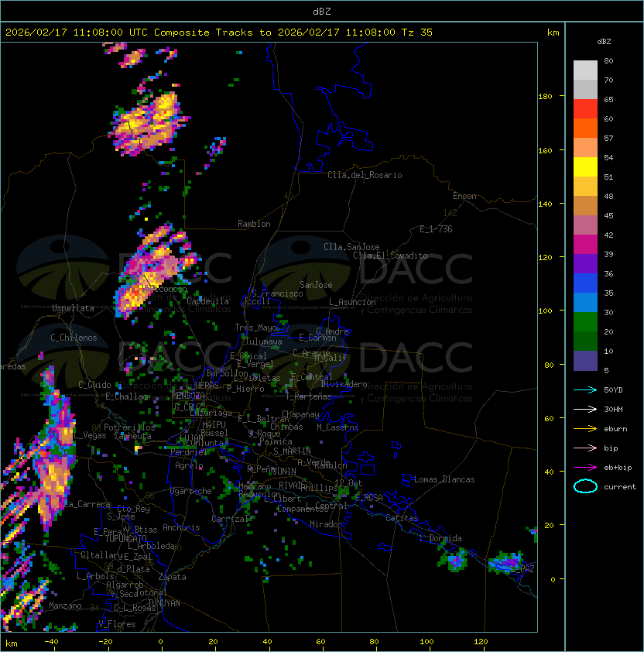Click the L_Dormida place label
The image size is (644, 652).
coord(440,538)
